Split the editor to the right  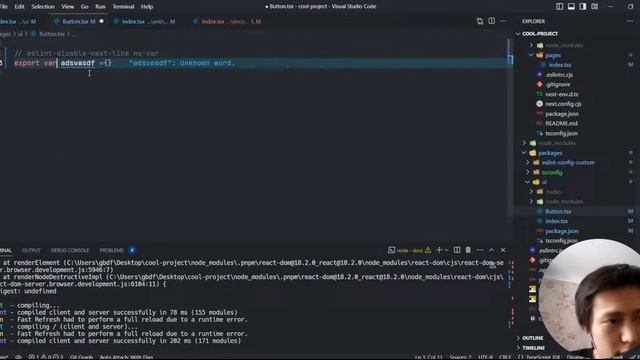coord(491,21)
